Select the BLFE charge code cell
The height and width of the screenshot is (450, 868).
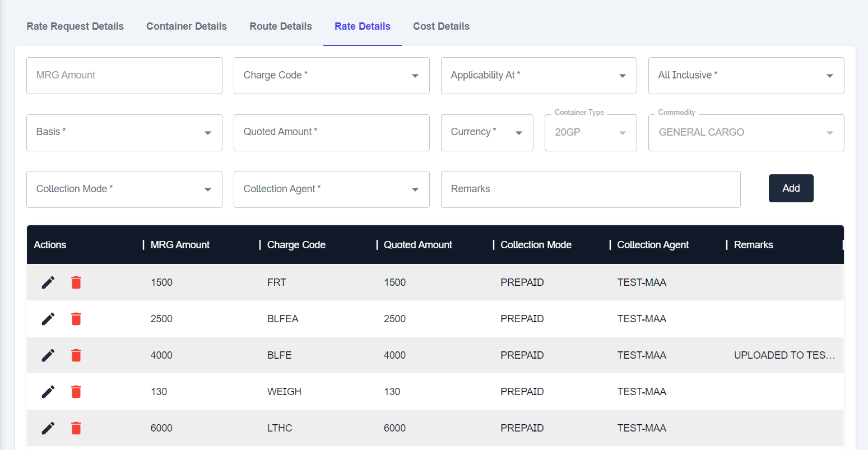click(x=280, y=355)
